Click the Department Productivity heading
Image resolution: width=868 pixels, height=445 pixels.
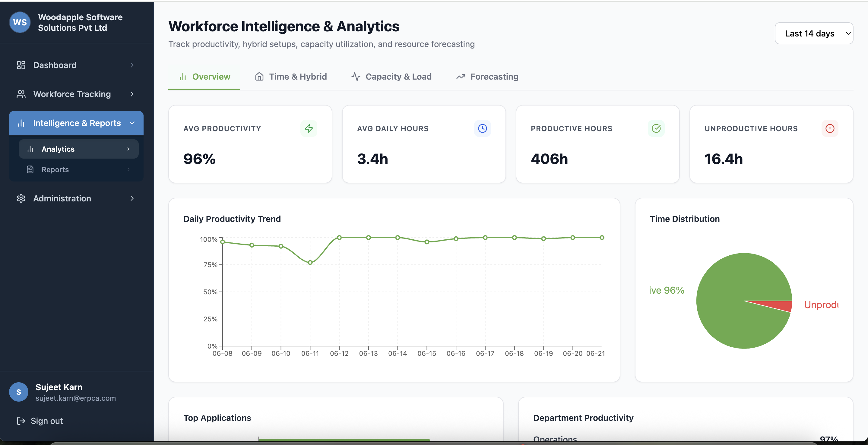pyautogui.click(x=583, y=418)
